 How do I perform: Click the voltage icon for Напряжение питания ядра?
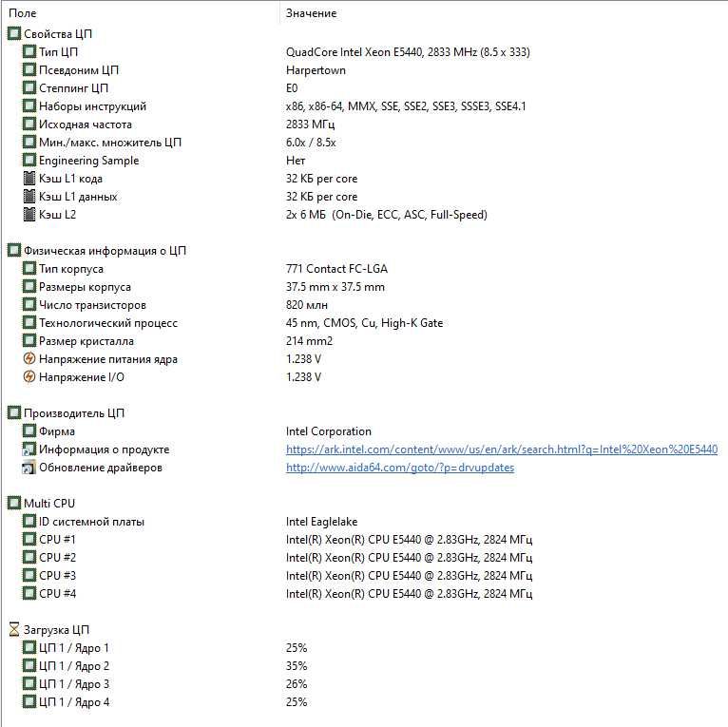(x=29, y=359)
